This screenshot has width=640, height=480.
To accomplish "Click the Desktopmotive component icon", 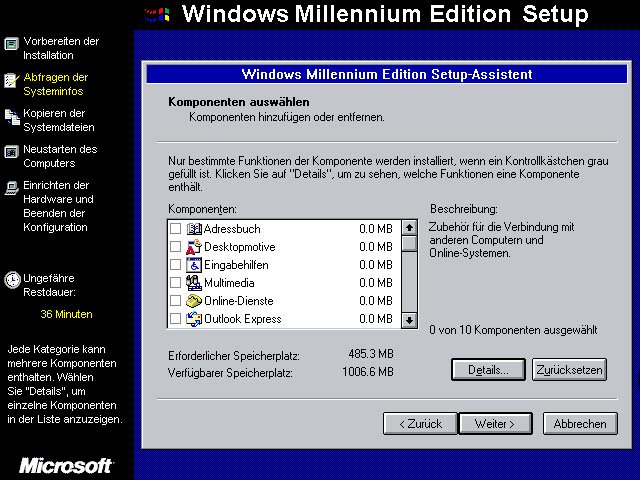I will point(194,247).
